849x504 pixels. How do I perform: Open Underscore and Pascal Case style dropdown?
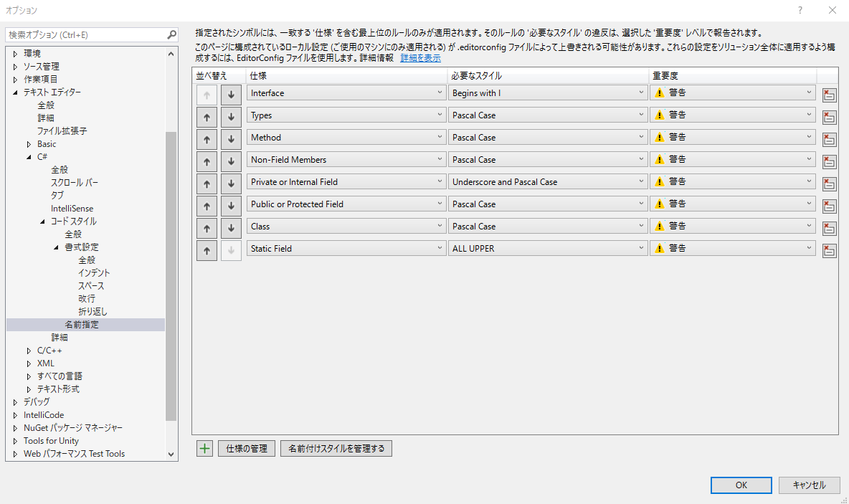548,181
